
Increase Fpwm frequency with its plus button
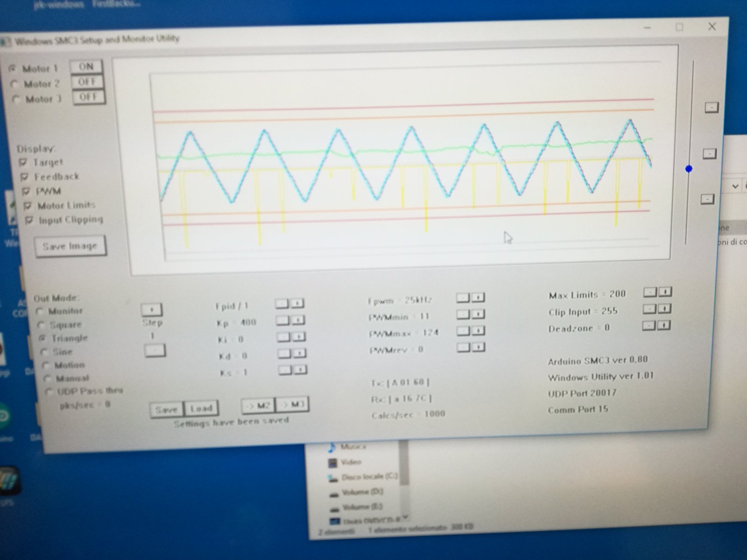point(478,298)
